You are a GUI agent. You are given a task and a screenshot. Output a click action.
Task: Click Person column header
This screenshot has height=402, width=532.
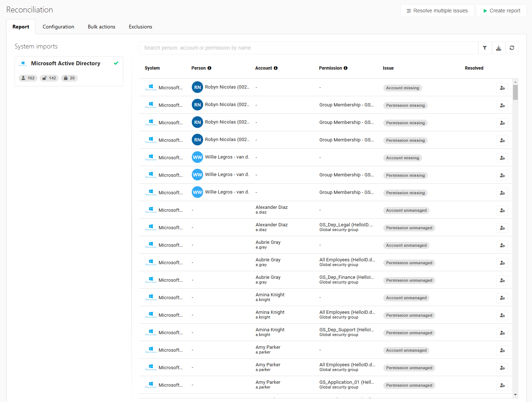(198, 68)
